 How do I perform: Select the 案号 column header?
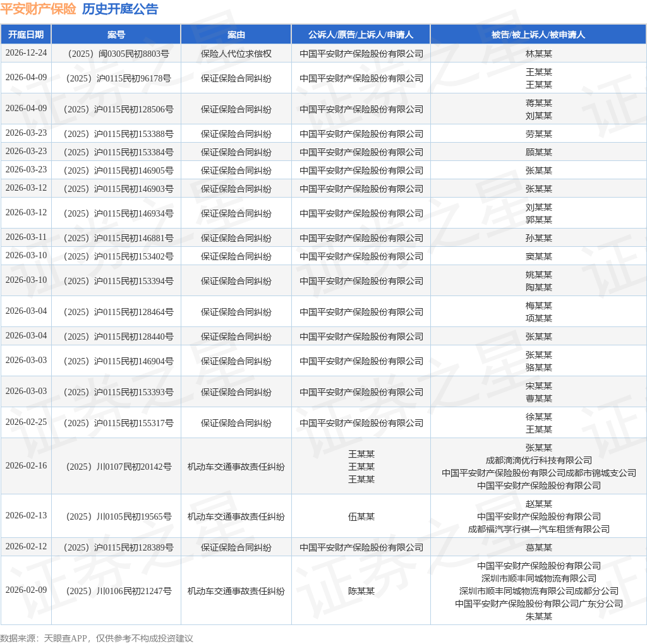coord(116,35)
